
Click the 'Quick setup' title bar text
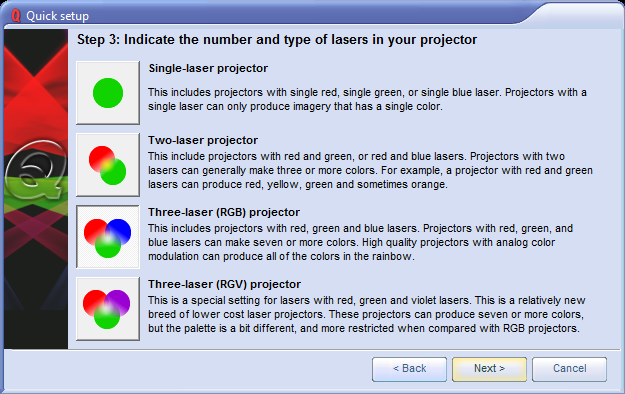57,16
